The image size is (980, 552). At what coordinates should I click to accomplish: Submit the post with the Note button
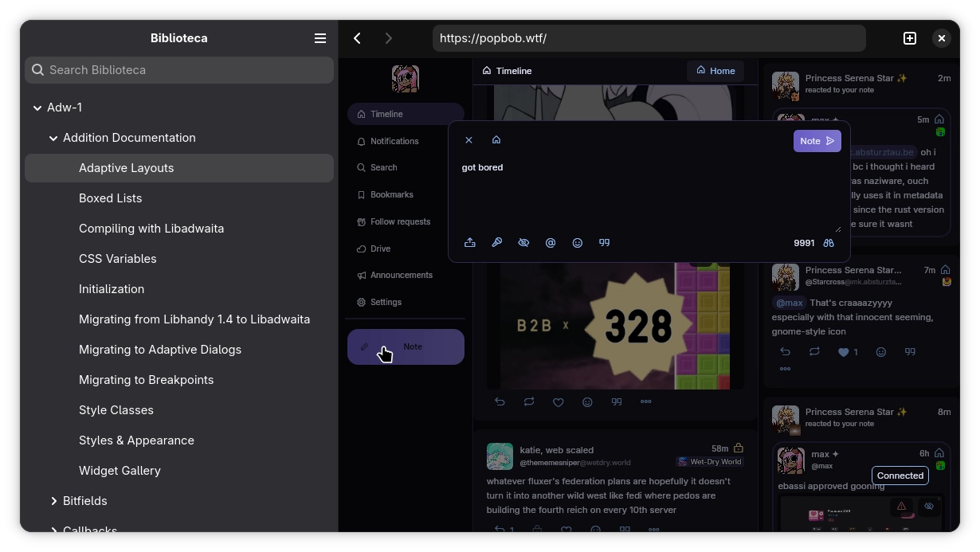(x=817, y=141)
